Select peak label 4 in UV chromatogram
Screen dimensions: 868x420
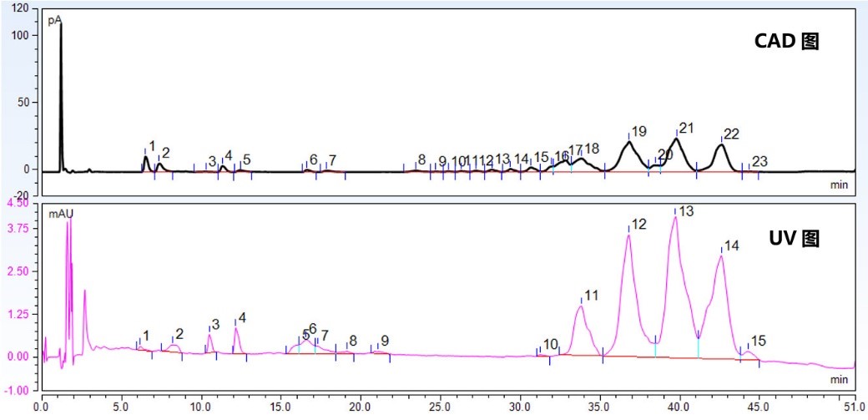[242, 318]
